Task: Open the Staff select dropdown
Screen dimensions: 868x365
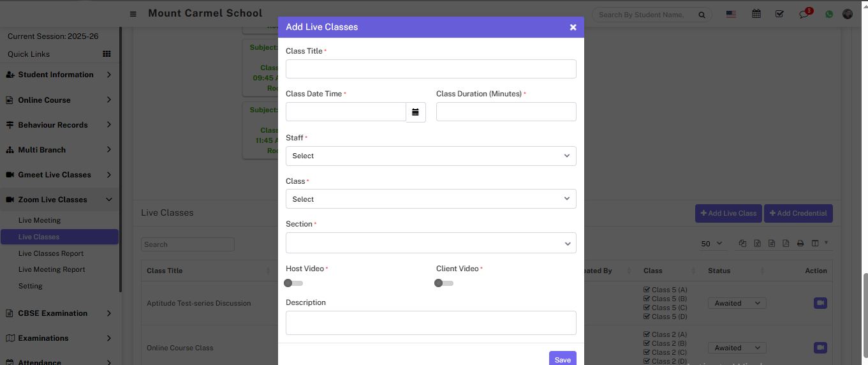Action: [x=430, y=156]
